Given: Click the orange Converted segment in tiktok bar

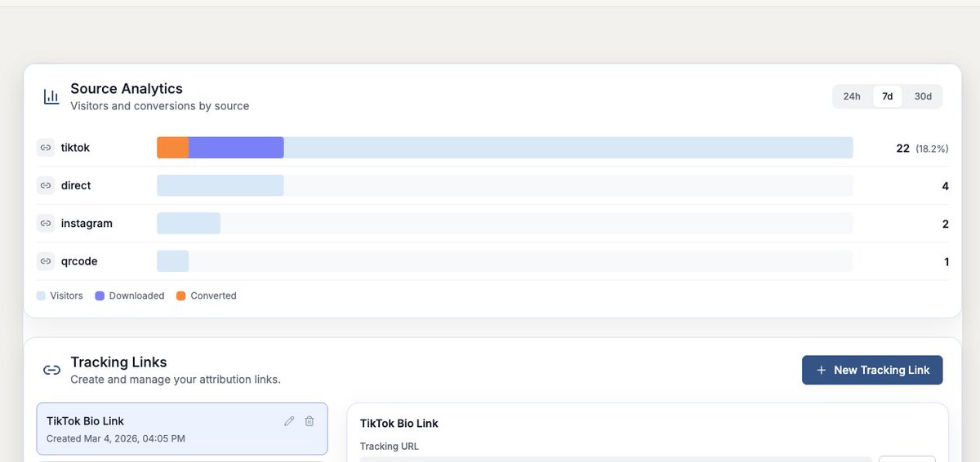Looking at the screenshot, I should coord(173,148).
